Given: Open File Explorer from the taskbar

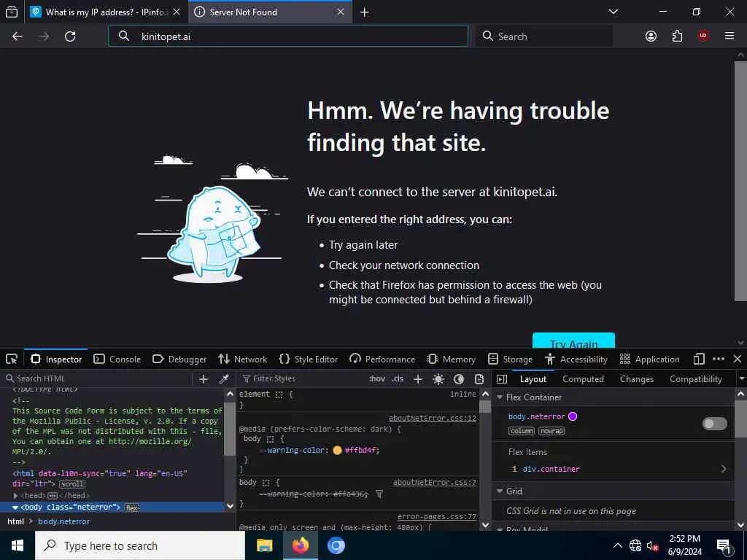Looking at the screenshot, I should coord(264,545).
